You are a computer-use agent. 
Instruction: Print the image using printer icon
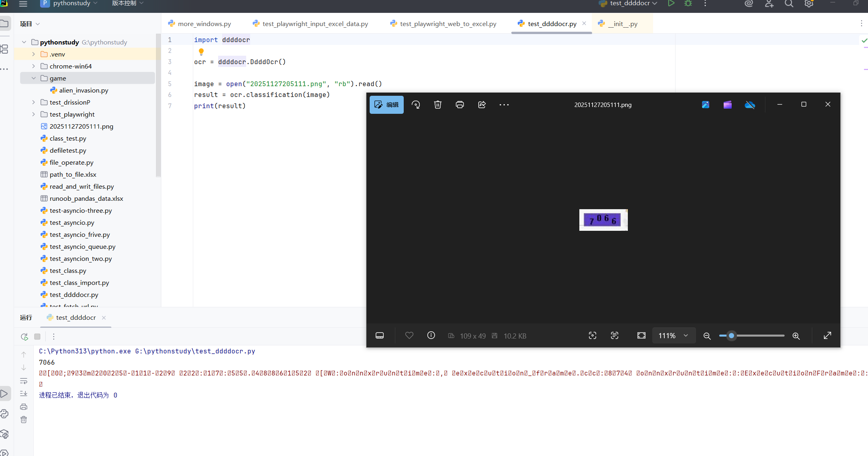click(x=460, y=105)
